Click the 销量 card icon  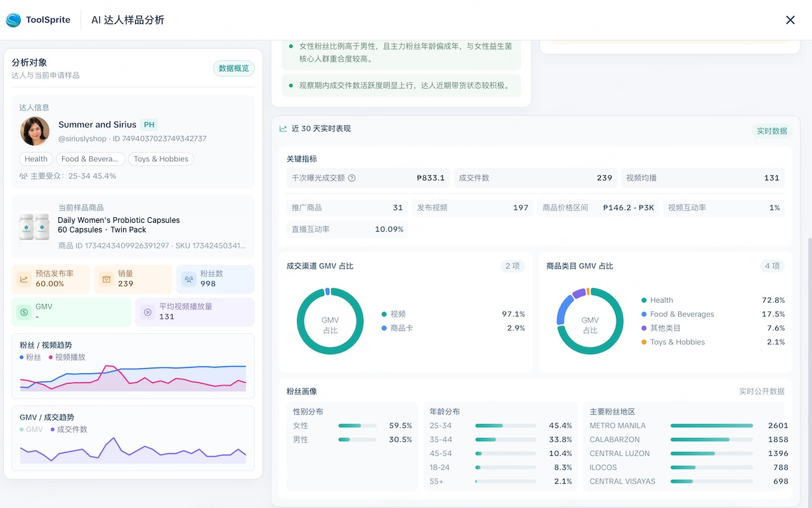pyautogui.click(x=107, y=279)
